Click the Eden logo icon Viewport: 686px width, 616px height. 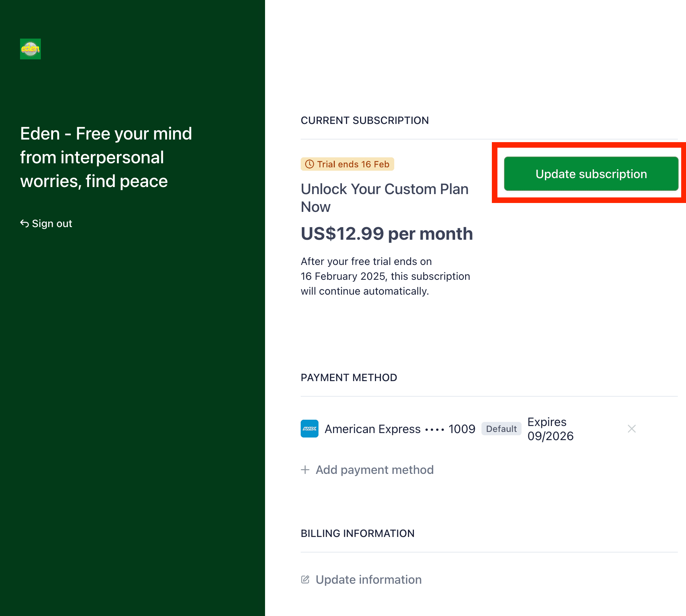click(x=30, y=49)
